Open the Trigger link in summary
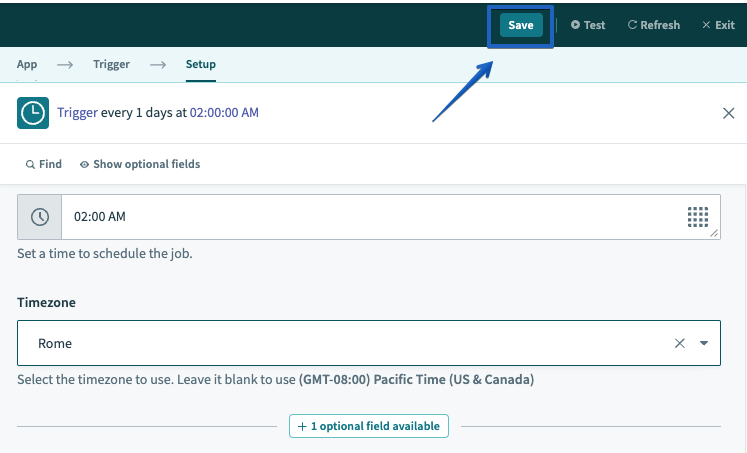747x453 pixels. (x=77, y=113)
